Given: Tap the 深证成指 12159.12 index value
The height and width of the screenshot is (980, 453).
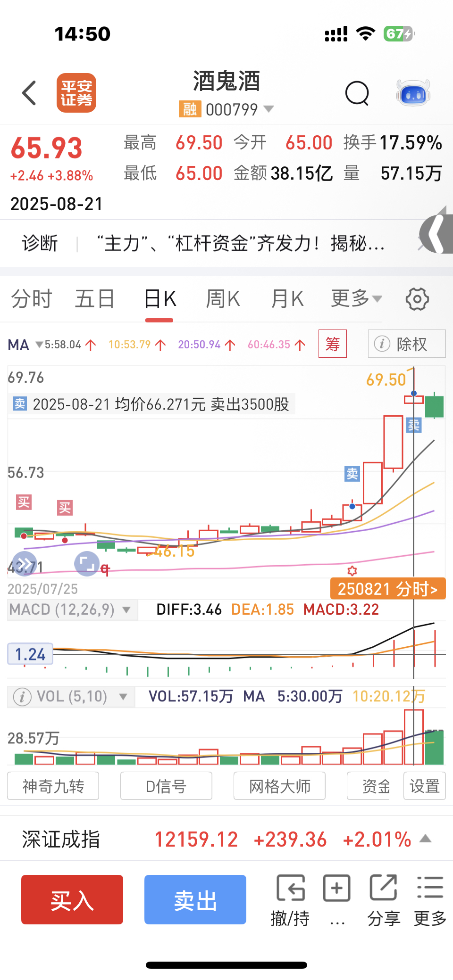Looking at the screenshot, I should click(x=196, y=839).
